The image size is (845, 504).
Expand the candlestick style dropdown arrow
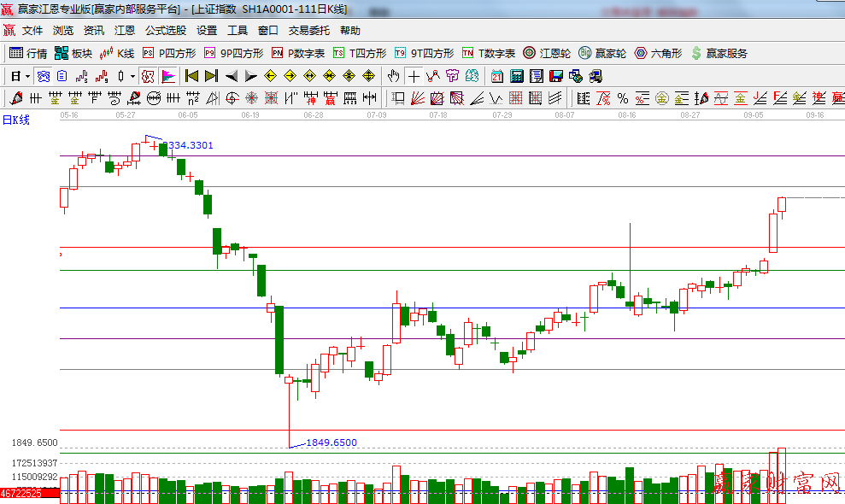click(132, 76)
